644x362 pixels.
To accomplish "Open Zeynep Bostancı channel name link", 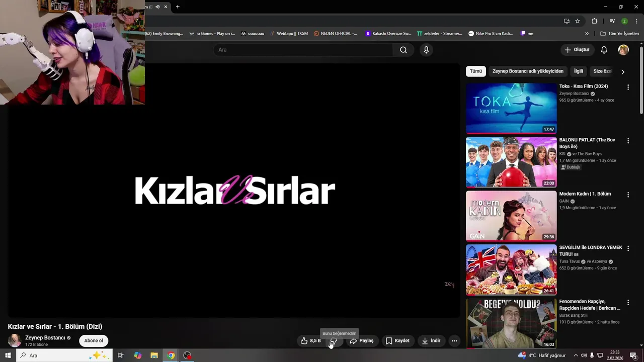I will coord(45,338).
